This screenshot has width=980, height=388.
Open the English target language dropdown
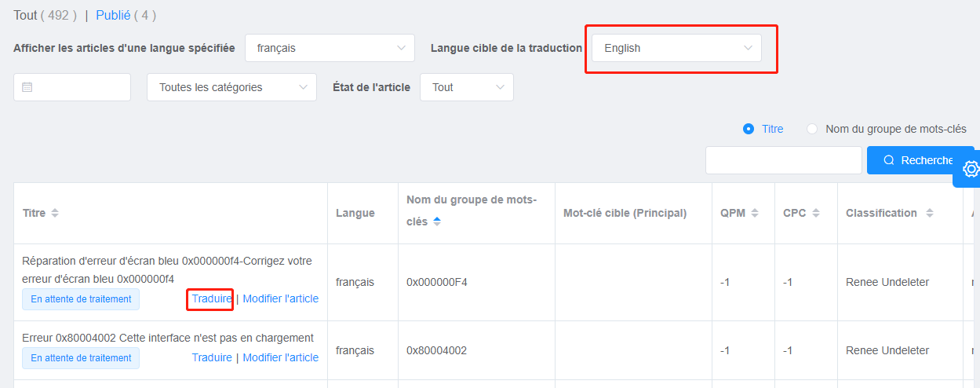676,48
